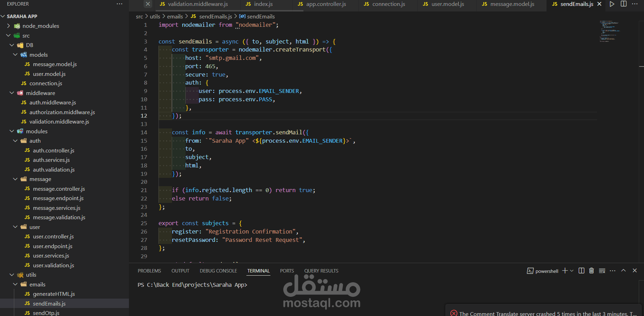Switch to the user.model.js tab
The height and width of the screenshot is (316, 644).
point(448,4)
